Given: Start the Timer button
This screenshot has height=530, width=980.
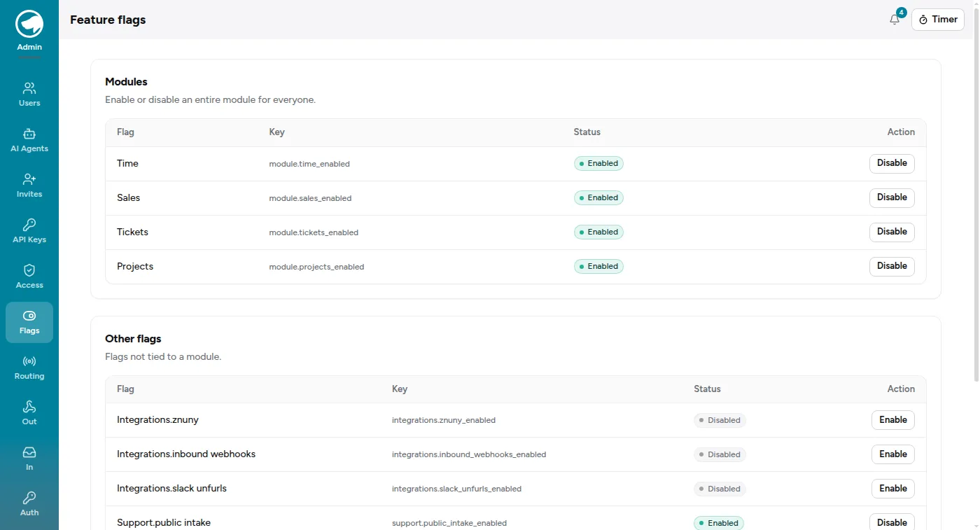Looking at the screenshot, I should tap(938, 20).
